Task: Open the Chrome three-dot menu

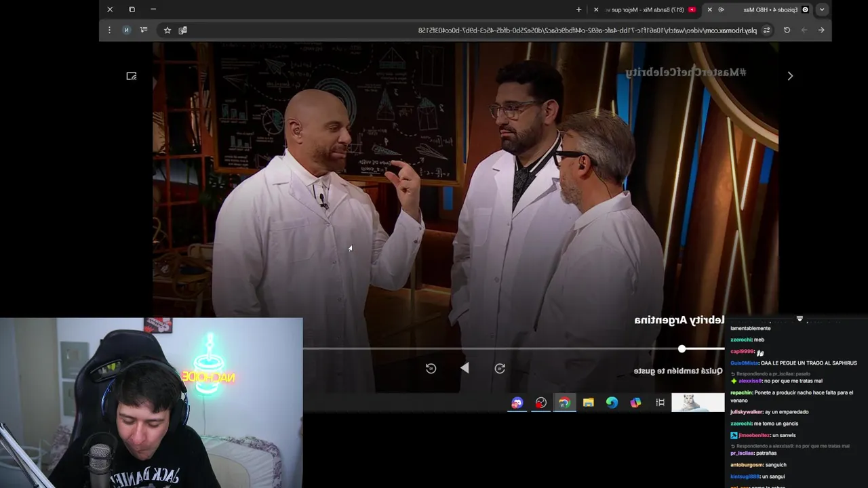Action: point(109,30)
